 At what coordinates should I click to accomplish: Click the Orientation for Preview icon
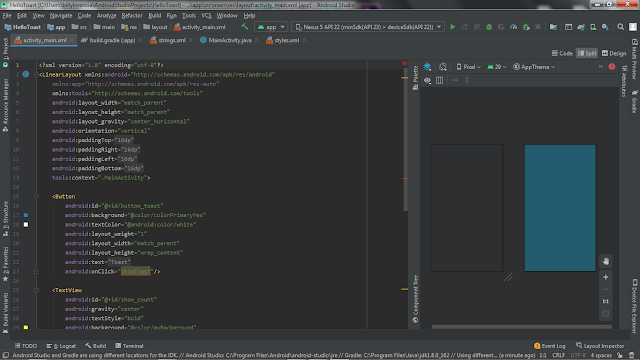(x=443, y=67)
